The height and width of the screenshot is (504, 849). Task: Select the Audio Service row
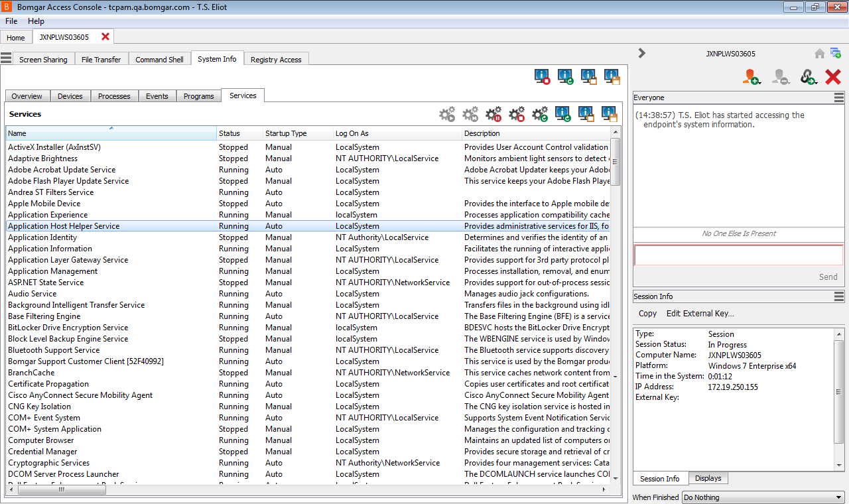[x=308, y=294]
